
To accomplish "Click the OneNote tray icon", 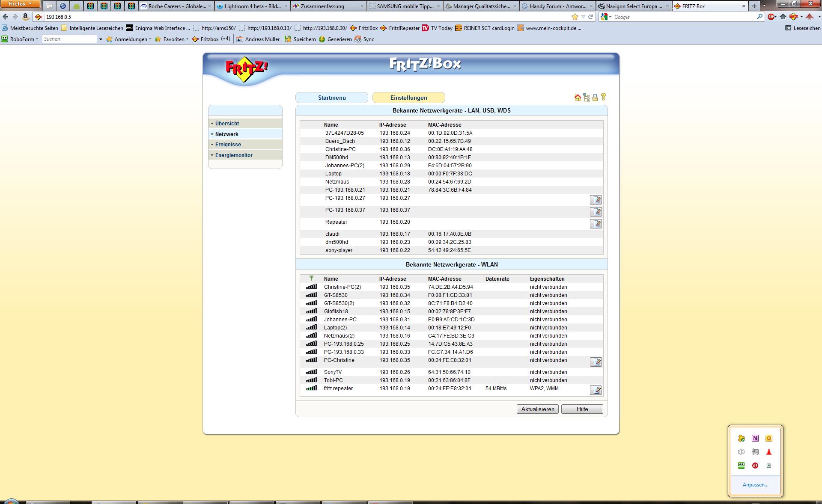I will coord(755,438).
